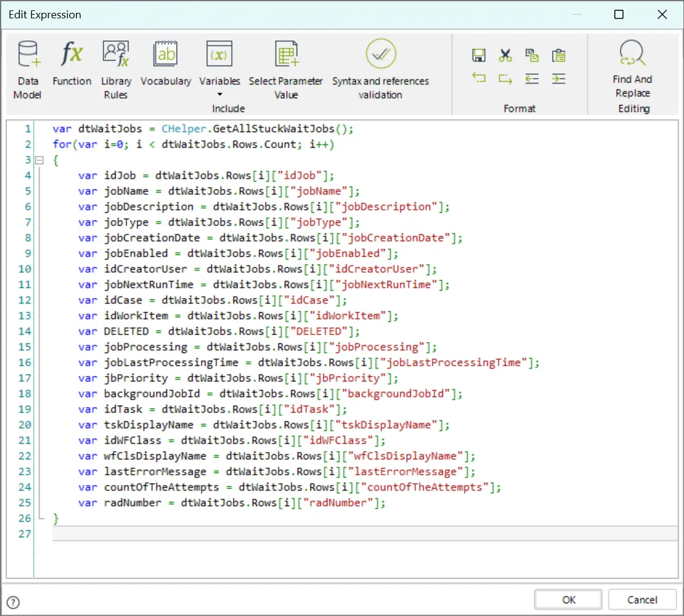Viewport: 684px width, 616px height.
Task: Insert a Function via the fx icon
Action: (72, 64)
